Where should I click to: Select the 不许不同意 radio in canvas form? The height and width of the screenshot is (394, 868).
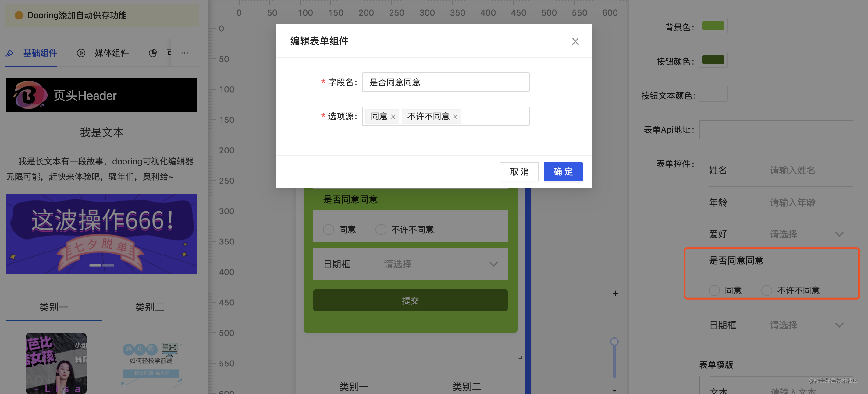[x=381, y=230]
